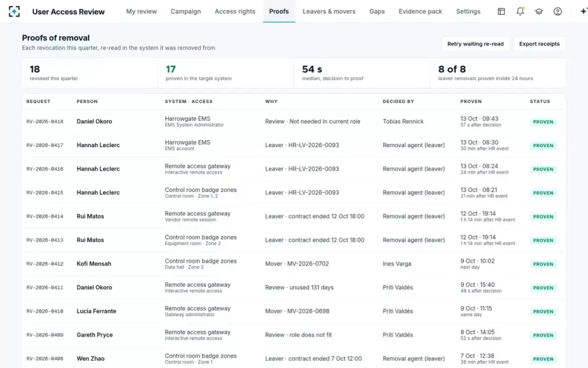
Task: Open request RV-2026-0415
Action: (45, 193)
